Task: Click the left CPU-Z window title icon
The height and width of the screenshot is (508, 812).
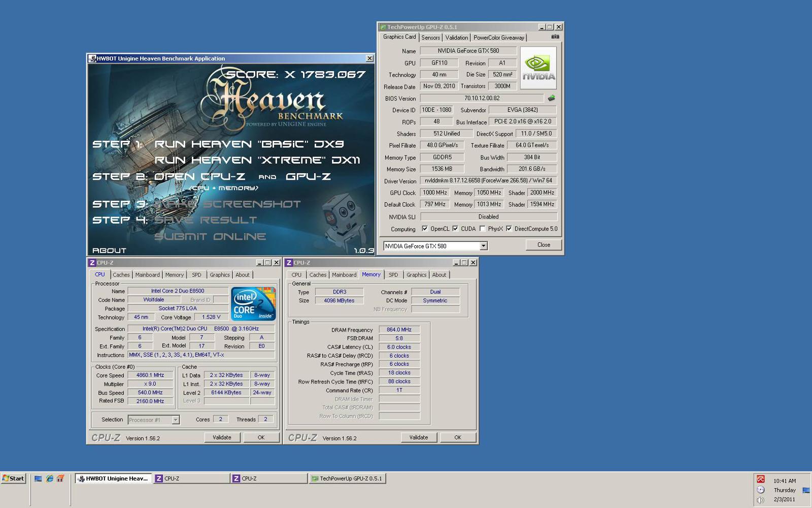Action: click(92, 263)
